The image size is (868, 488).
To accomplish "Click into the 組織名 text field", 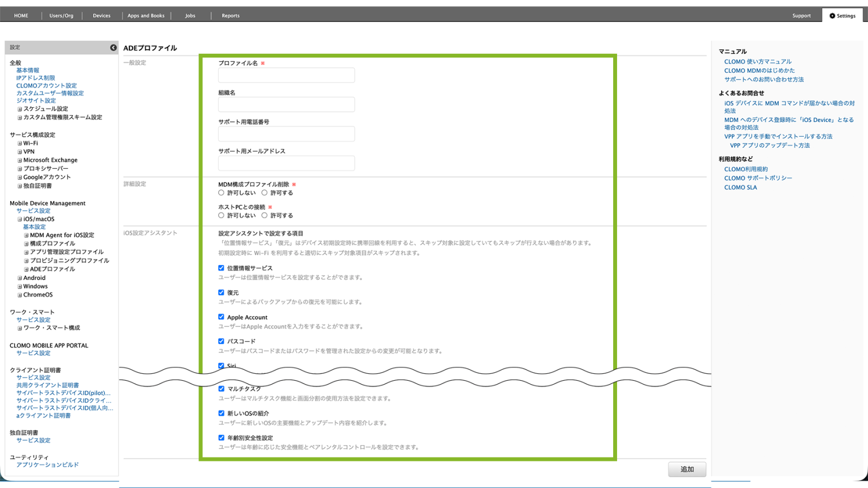I will coord(287,104).
